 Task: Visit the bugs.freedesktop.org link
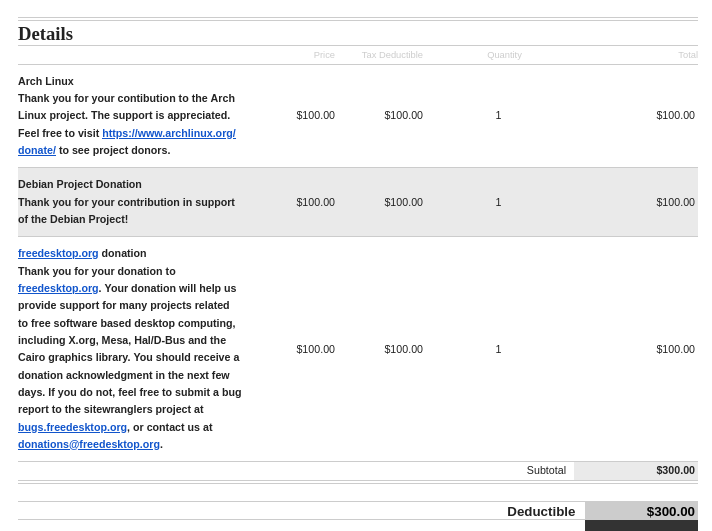click(x=73, y=427)
